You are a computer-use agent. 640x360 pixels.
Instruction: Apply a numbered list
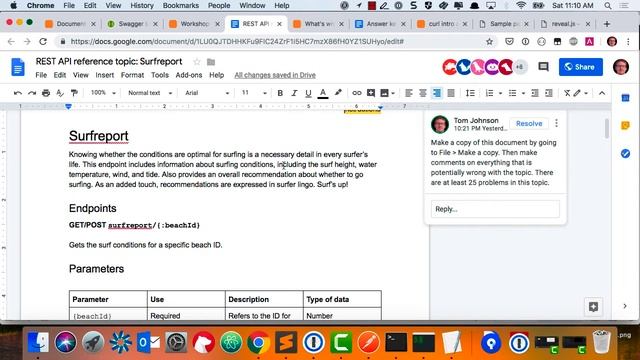(489, 93)
